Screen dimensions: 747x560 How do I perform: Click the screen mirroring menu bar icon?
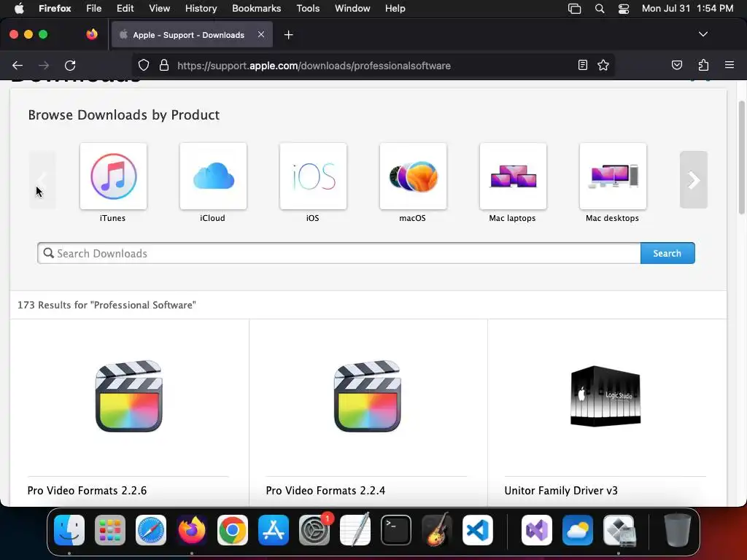click(x=575, y=9)
